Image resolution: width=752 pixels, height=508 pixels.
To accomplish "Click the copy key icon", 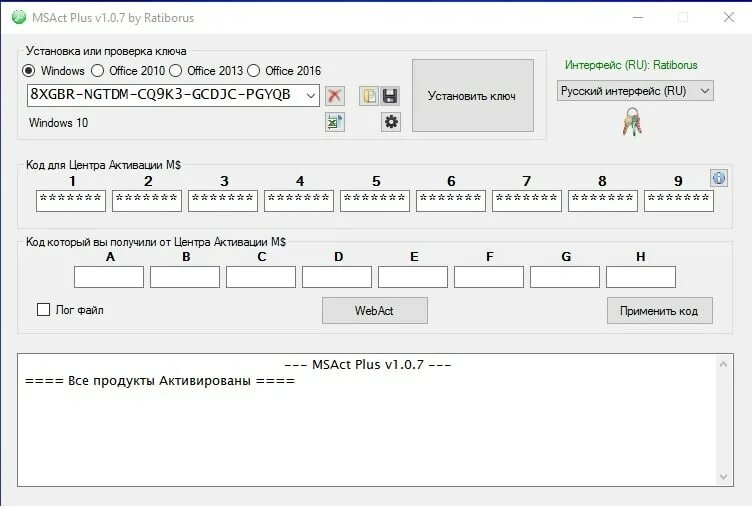I will (369, 96).
